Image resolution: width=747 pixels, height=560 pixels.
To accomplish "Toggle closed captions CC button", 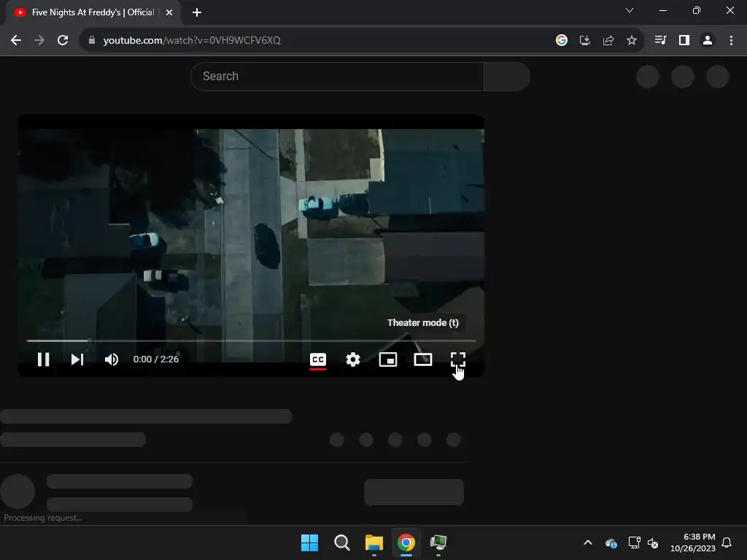I will pos(318,359).
